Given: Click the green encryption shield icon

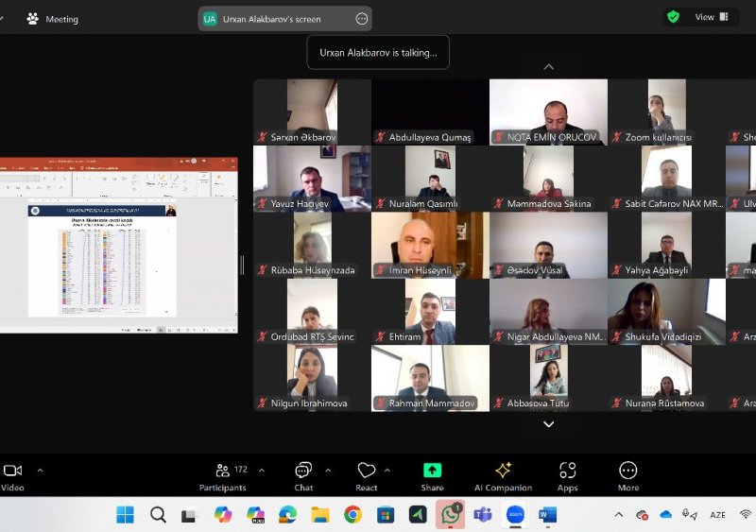Looking at the screenshot, I should tap(673, 17).
